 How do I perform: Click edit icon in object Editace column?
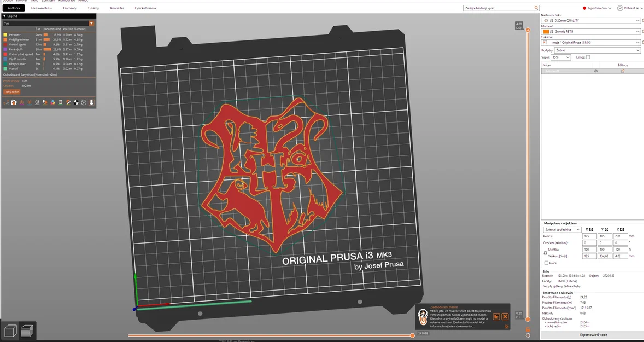pos(623,71)
